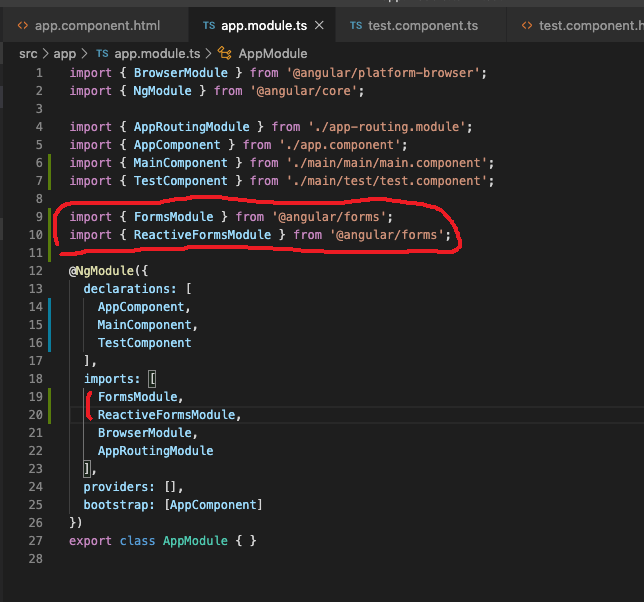Image resolution: width=644 pixels, height=602 pixels.
Task: Click the 'providers' property name
Action: (x=116, y=487)
